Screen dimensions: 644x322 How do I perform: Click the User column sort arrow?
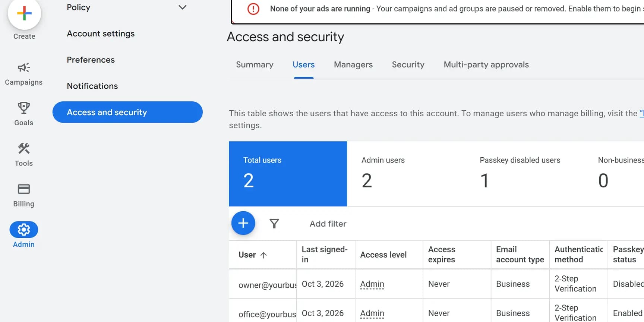pyautogui.click(x=263, y=255)
